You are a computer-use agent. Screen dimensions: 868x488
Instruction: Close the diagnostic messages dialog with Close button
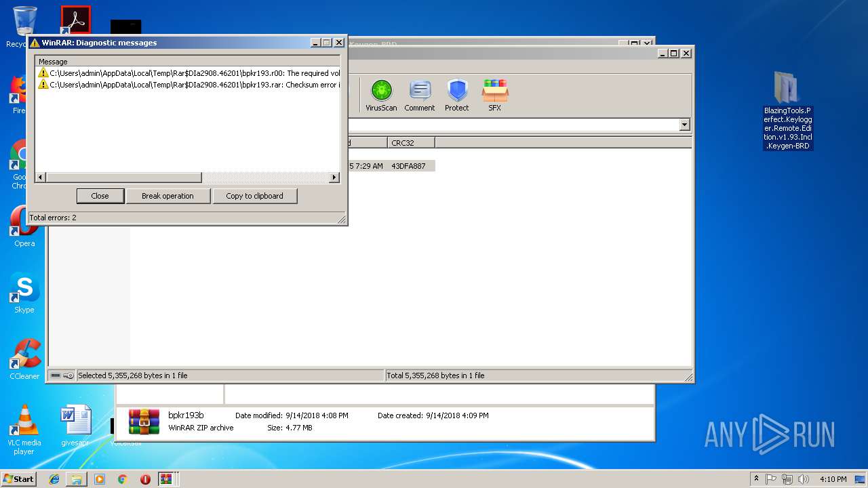pyautogui.click(x=100, y=196)
